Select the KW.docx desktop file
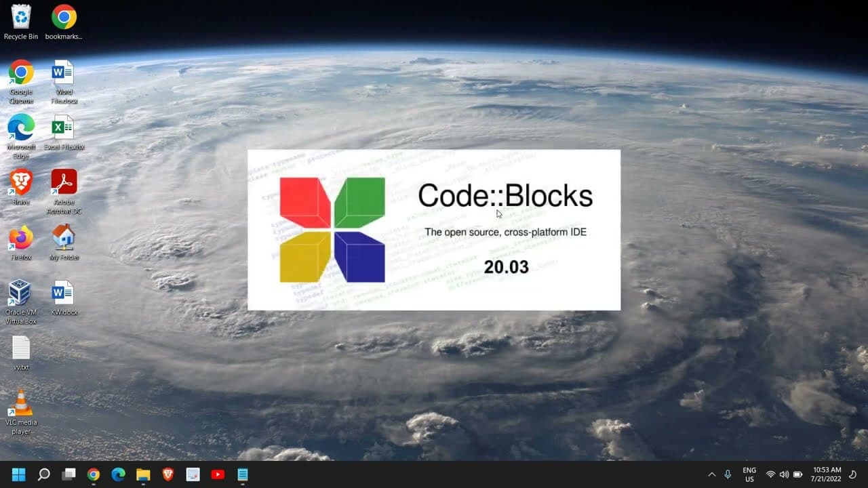868x488 pixels. pyautogui.click(x=64, y=298)
